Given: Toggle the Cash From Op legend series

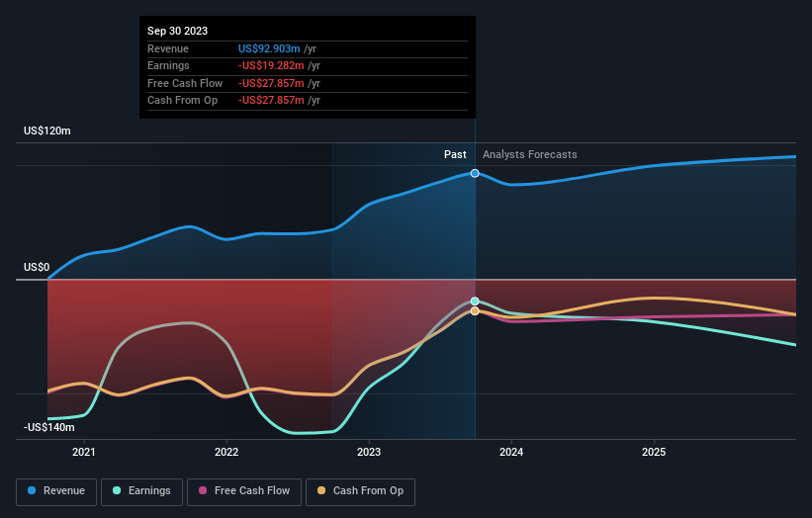Looking at the screenshot, I should pos(360,491).
